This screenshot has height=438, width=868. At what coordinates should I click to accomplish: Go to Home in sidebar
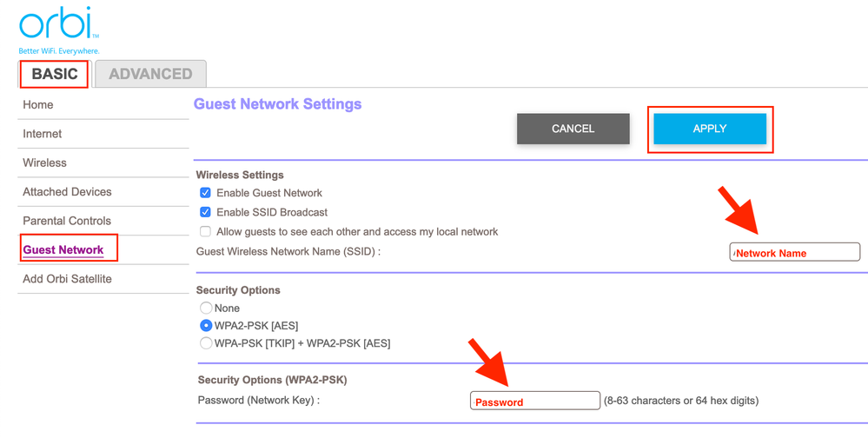click(x=38, y=105)
